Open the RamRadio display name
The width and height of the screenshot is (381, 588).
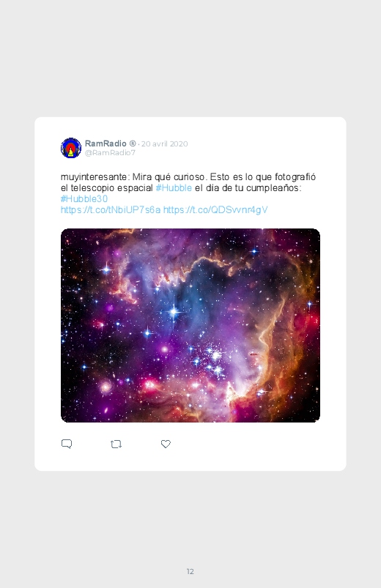pyautogui.click(x=106, y=144)
